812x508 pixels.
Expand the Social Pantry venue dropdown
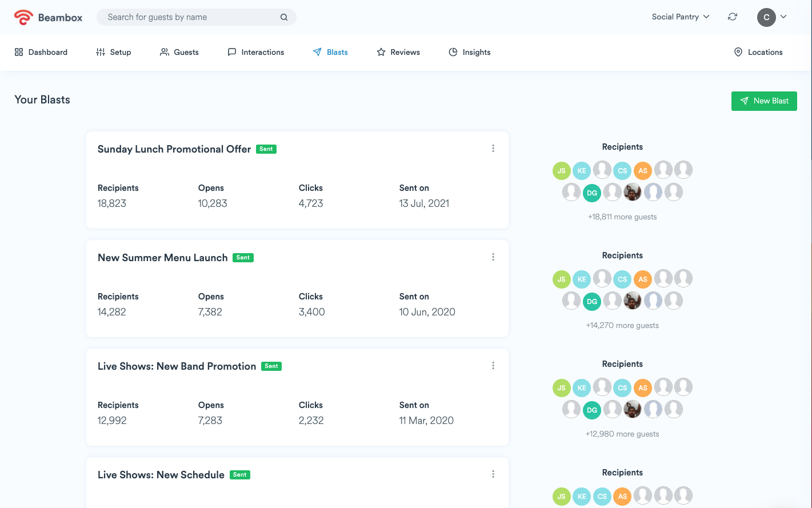[x=681, y=17]
